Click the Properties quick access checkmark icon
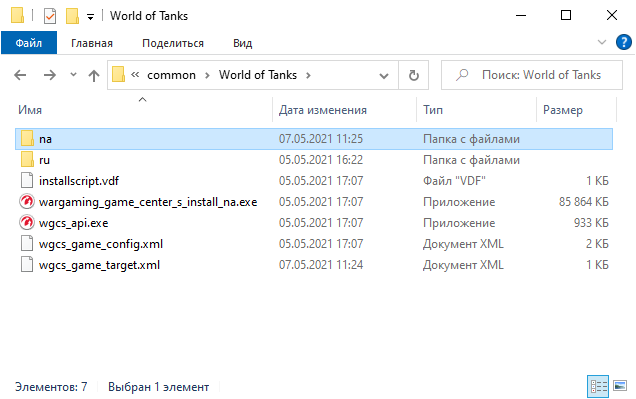This screenshot has width=636, height=399. [x=50, y=16]
